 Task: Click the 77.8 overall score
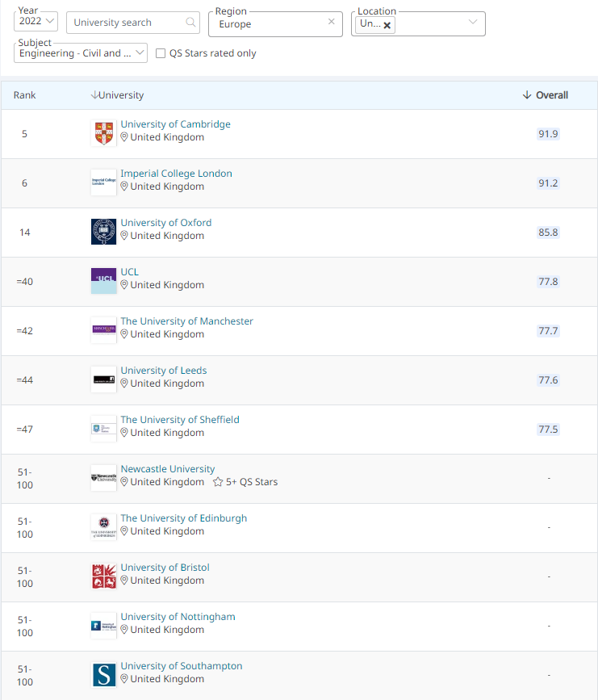point(548,282)
